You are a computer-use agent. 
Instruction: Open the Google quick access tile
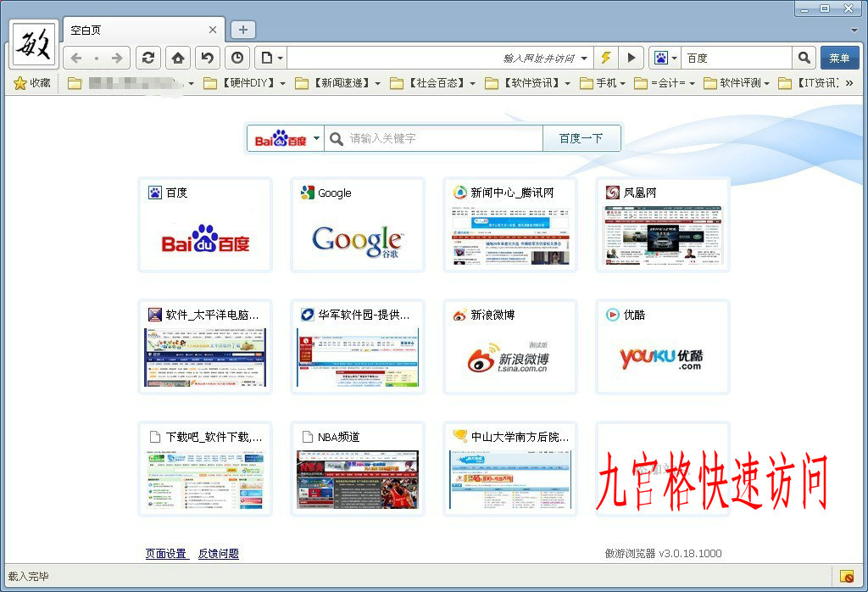pyautogui.click(x=358, y=225)
